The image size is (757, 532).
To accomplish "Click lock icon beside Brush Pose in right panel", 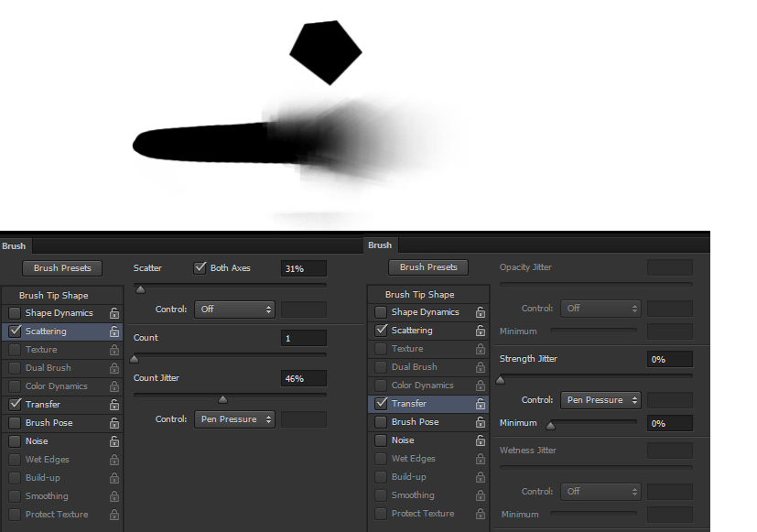I will point(481,422).
